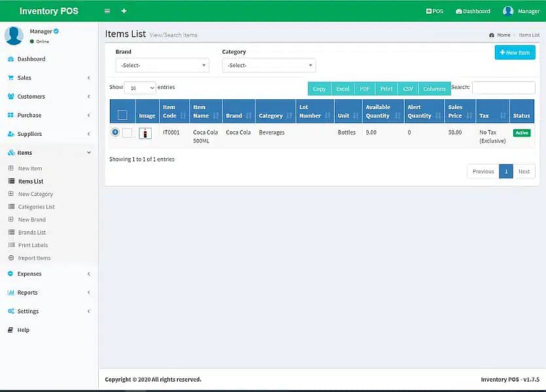Click the New Item button
546x392 pixels.
(515, 52)
